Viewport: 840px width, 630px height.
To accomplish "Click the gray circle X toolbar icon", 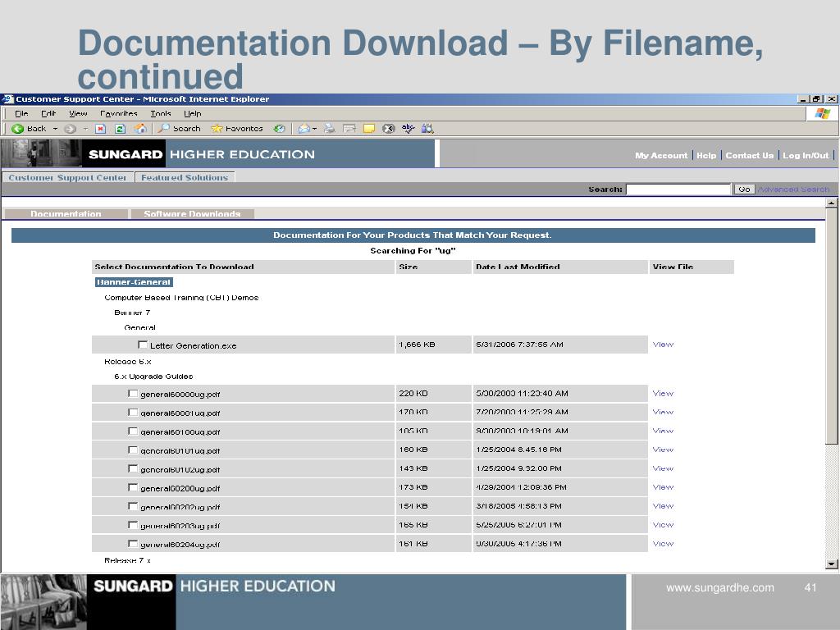I will pyautogui.click(x=388, y=129).
